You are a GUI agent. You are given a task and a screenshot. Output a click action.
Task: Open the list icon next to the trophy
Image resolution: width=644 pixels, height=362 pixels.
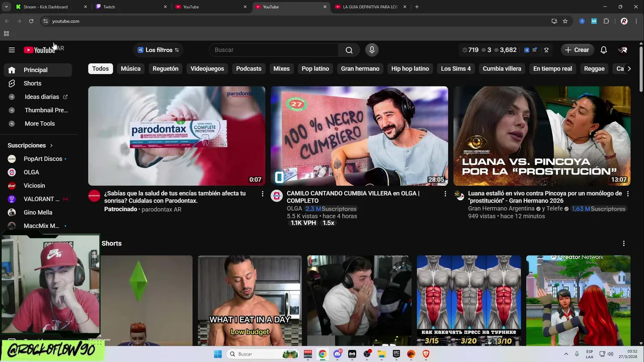click(535, 50)
